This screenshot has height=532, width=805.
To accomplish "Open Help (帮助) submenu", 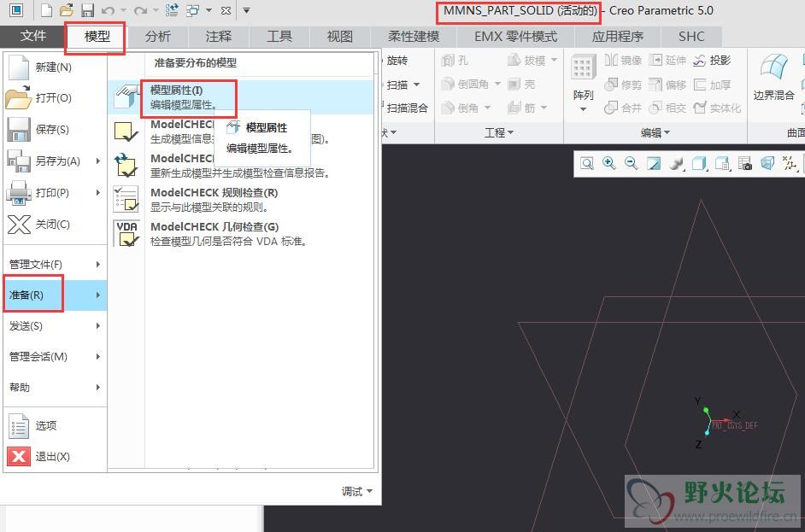I will coord(55,388).
